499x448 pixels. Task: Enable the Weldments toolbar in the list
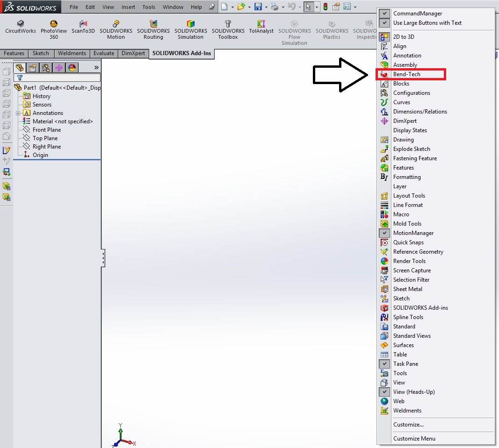(407, 411)
